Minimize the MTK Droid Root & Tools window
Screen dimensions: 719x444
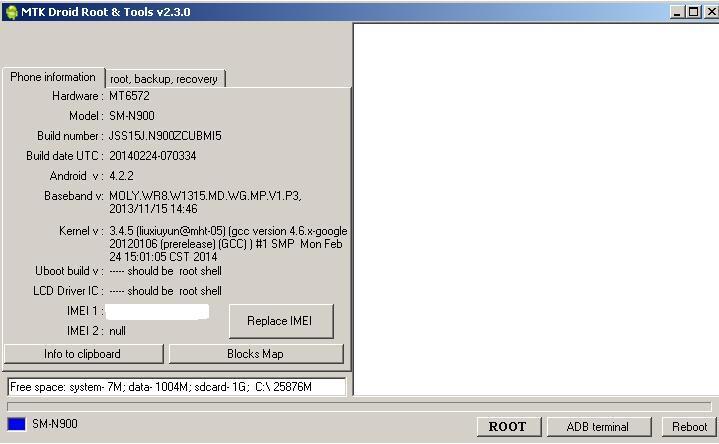677,12
